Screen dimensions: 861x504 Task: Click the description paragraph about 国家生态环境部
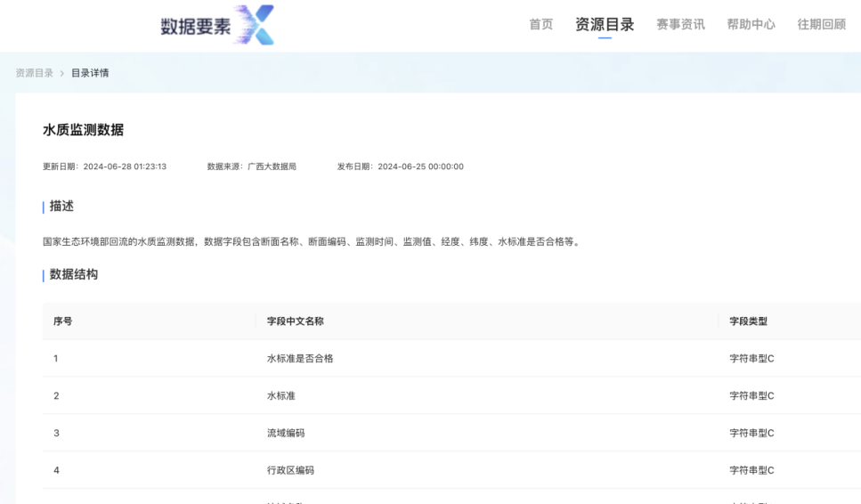(312, 241)
